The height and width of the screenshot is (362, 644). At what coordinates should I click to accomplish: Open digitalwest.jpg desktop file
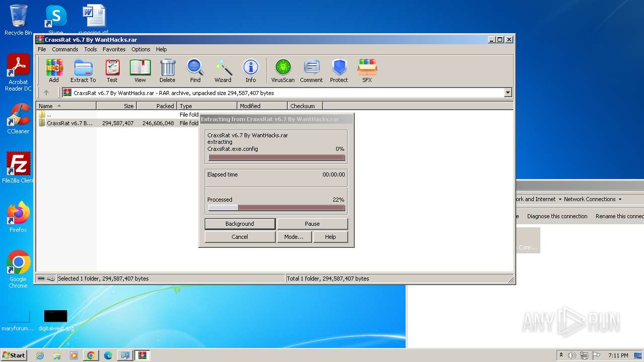point(56,321)
